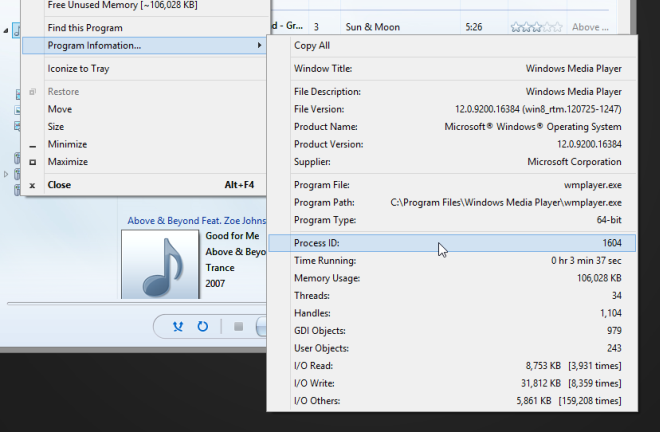Image resolution: width=660 pixels, height=432 pixels.
Task: Click the Time Running row
Action: [x=452, y=261]
